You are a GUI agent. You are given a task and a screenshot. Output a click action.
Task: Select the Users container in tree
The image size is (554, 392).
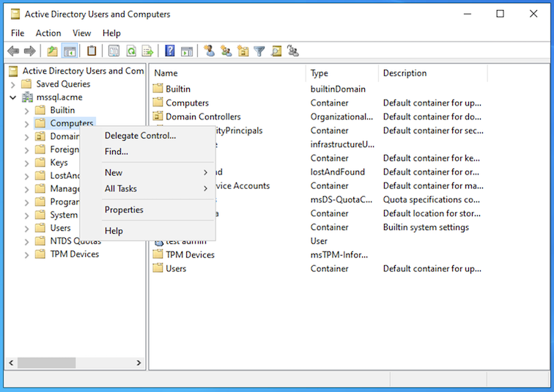pyautogui.click(x=60, y=228)
